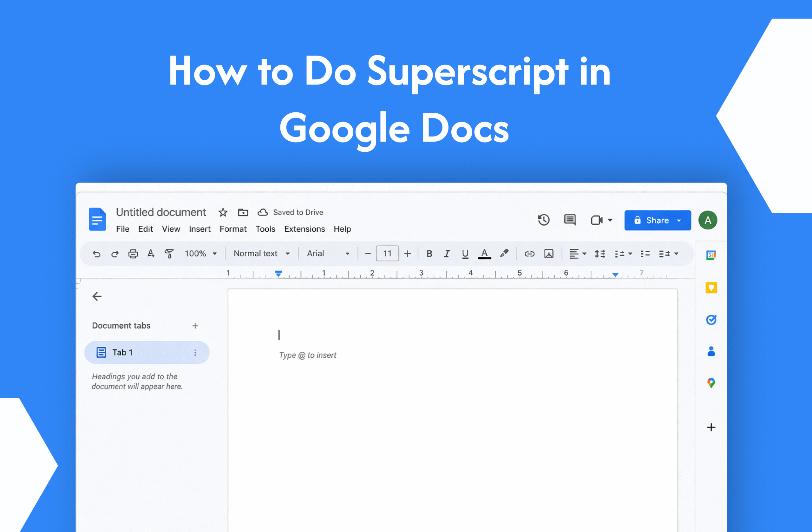Open the Tools menu
Viewport: 812px width, 532px height.
pos(265,229)
